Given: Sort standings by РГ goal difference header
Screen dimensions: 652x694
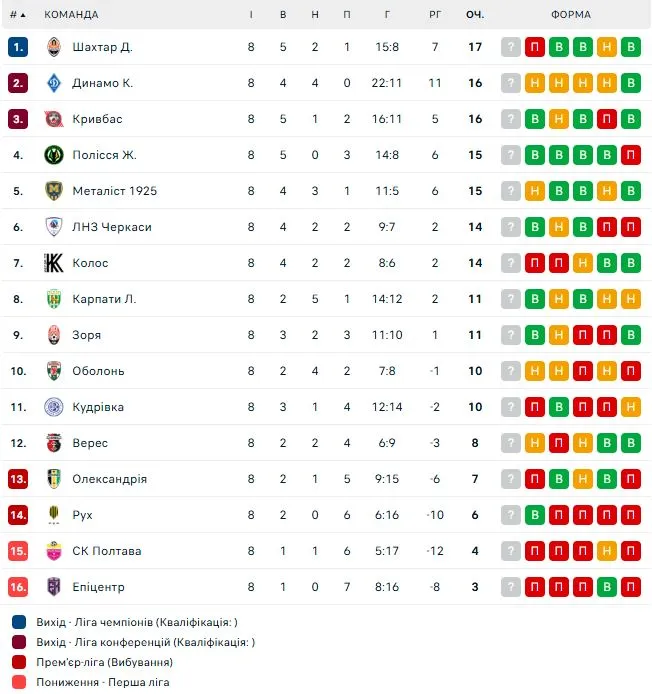Looking at the screenshot, I should tap(435, 15).
